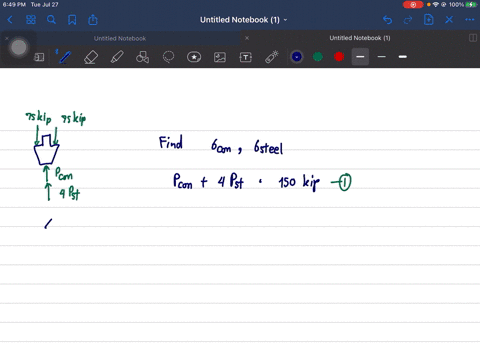Tap the battery status indicator
Image resolution: width=480 pixels, height=360 pixels.
[471, 5]
